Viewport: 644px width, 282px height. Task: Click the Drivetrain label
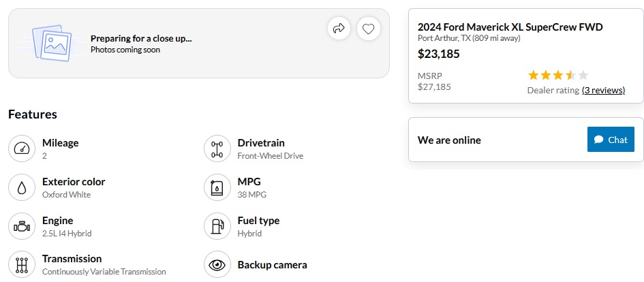click(x=261, y=143)
